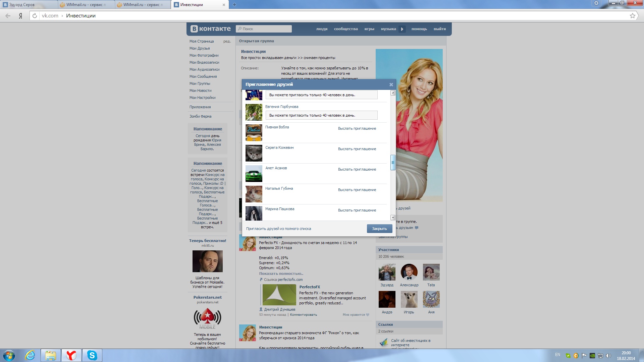Grab the dialog scrollbar thumb
Viewport: 644px width, 362px height.
click(393, 163)
